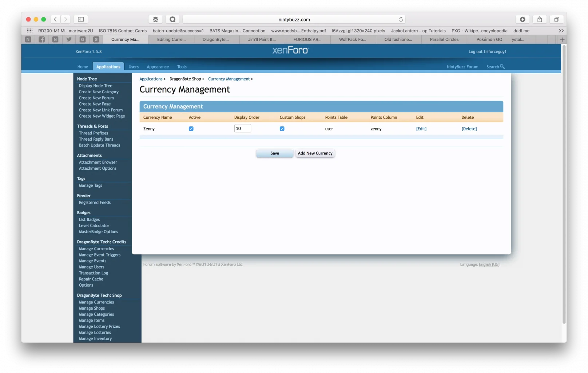
Task: Click the page vertical scrollbar
Action: [x=564, y=184]
